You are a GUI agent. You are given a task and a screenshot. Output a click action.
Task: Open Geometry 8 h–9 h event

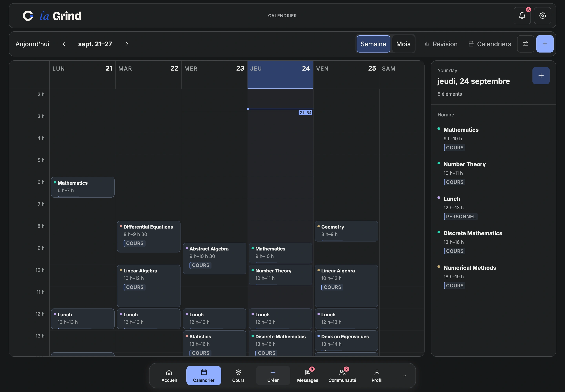coord(346,231)
